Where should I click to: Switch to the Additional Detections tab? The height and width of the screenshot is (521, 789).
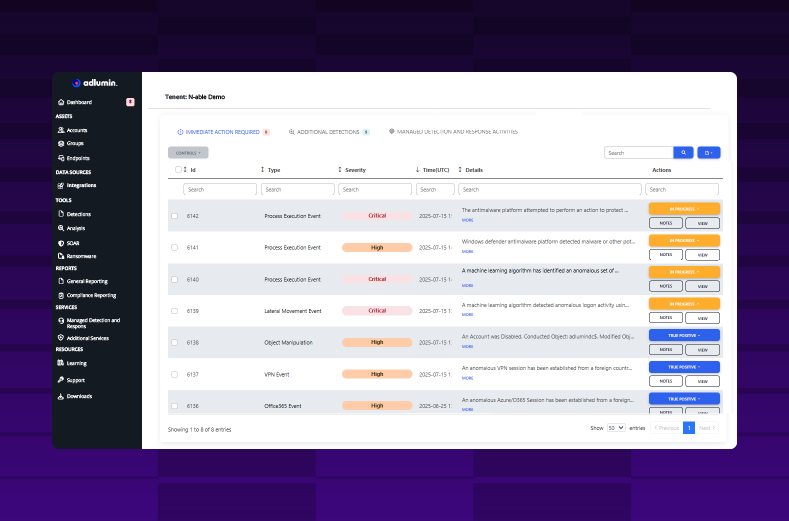[x=329, y=132]
